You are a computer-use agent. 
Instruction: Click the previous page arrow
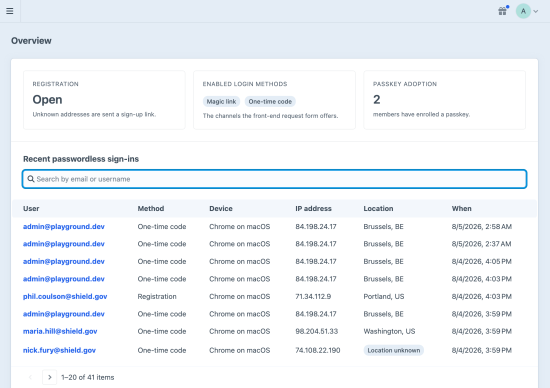click(x=31, y=377)
